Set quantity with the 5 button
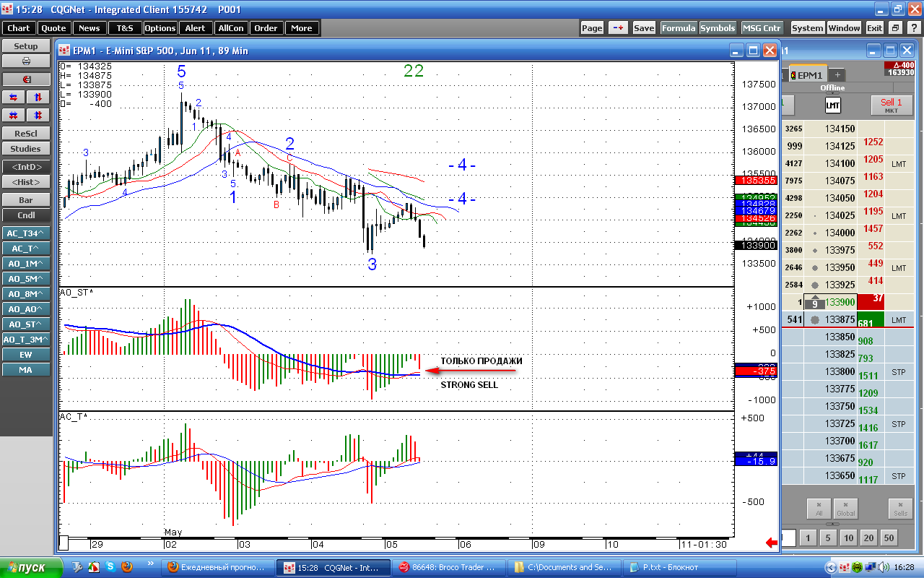This screenshot has width=924, height=578. (x=829, y=538)
